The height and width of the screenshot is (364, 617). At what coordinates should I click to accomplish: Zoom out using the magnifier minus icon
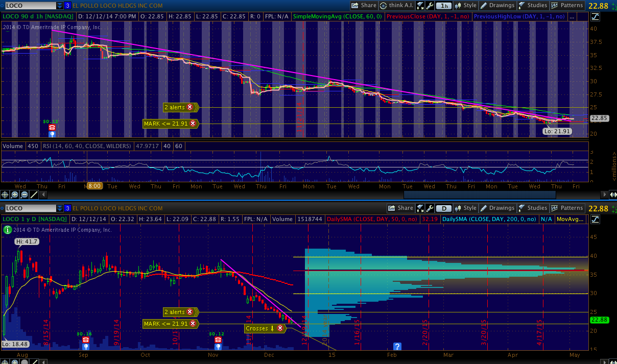coord(25,195)
